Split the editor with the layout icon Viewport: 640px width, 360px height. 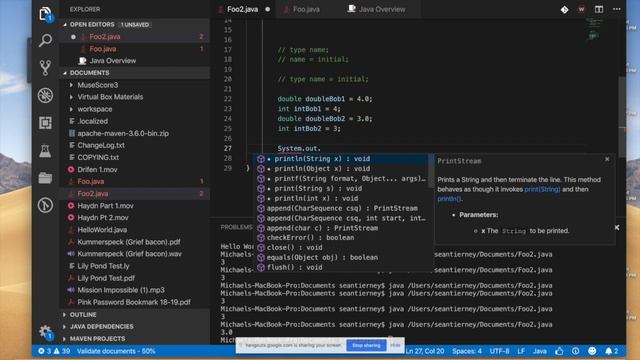pyautogui.click(x=599, y=9)
